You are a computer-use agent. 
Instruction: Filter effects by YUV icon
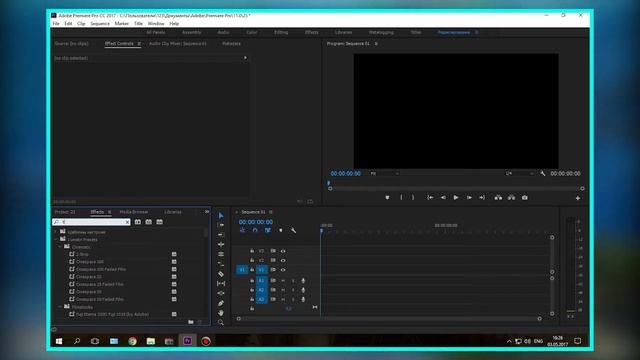[160, 222]
